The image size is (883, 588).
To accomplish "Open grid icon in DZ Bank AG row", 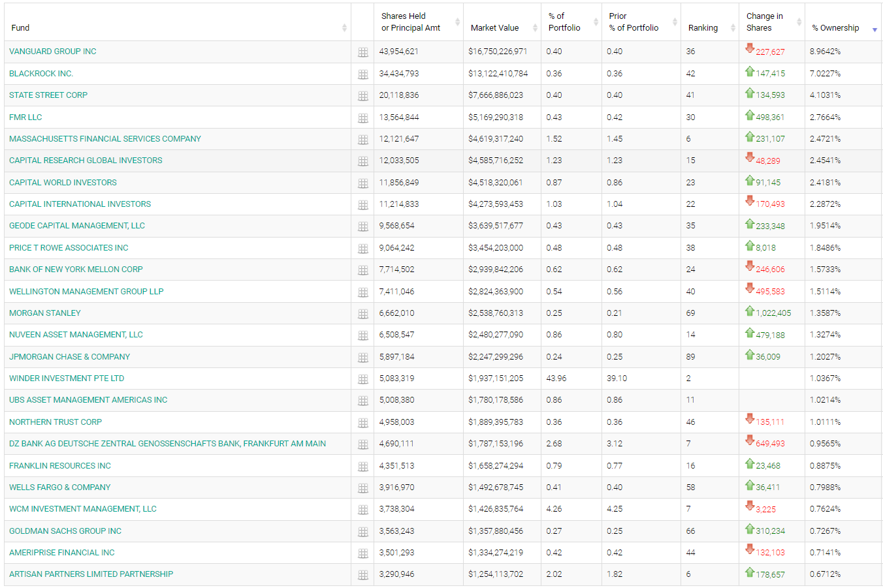I will (363, 444).
